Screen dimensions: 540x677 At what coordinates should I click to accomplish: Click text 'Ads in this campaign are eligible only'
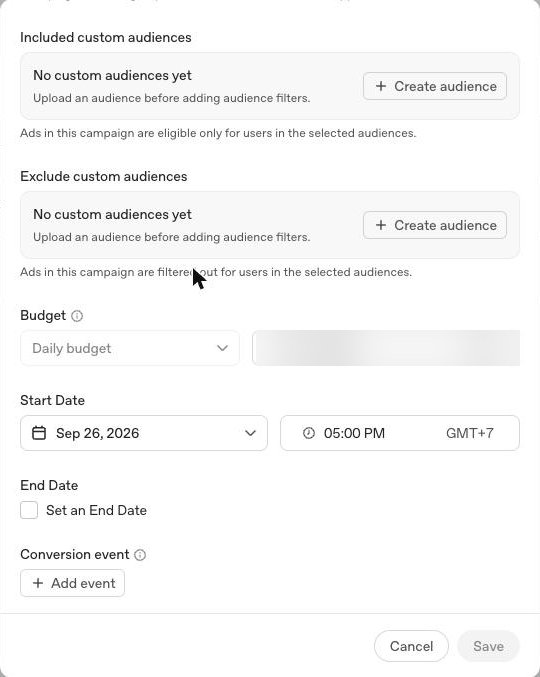click(x=121, y=133)
